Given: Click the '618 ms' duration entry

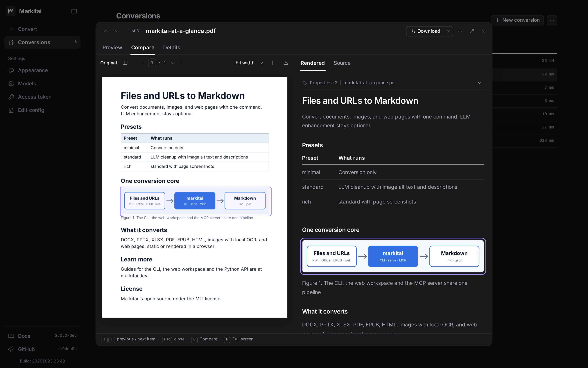Looking at the screenshot, I should pos(547,140).
